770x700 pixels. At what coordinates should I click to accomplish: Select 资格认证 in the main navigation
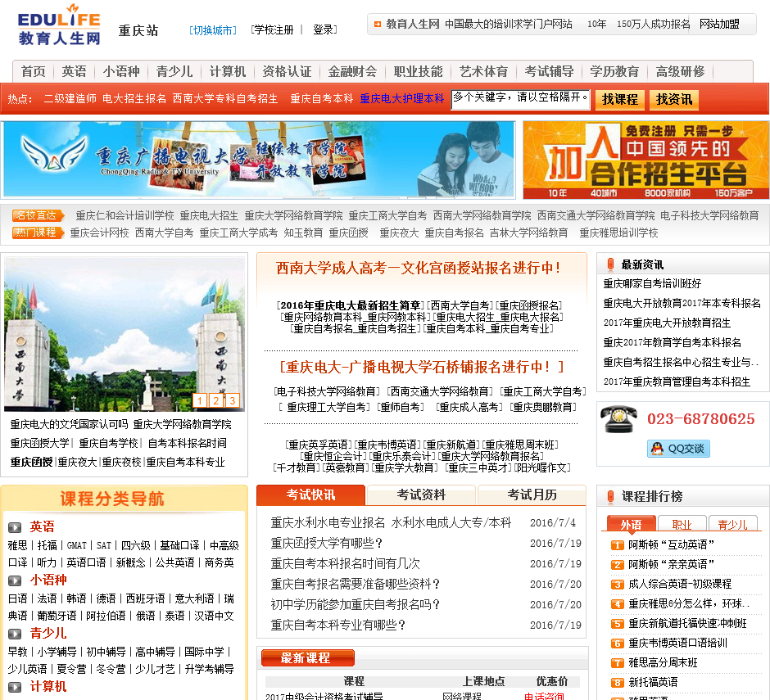(x=287, y=72)
